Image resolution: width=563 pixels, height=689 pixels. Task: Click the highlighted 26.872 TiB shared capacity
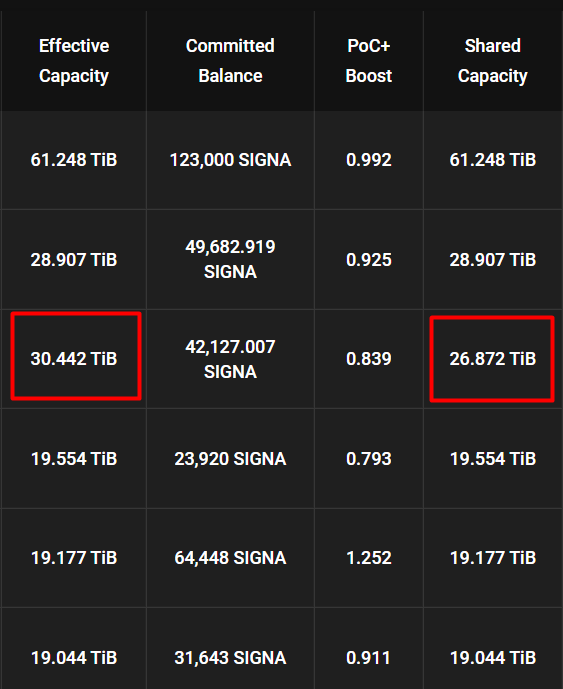(493, 359)
